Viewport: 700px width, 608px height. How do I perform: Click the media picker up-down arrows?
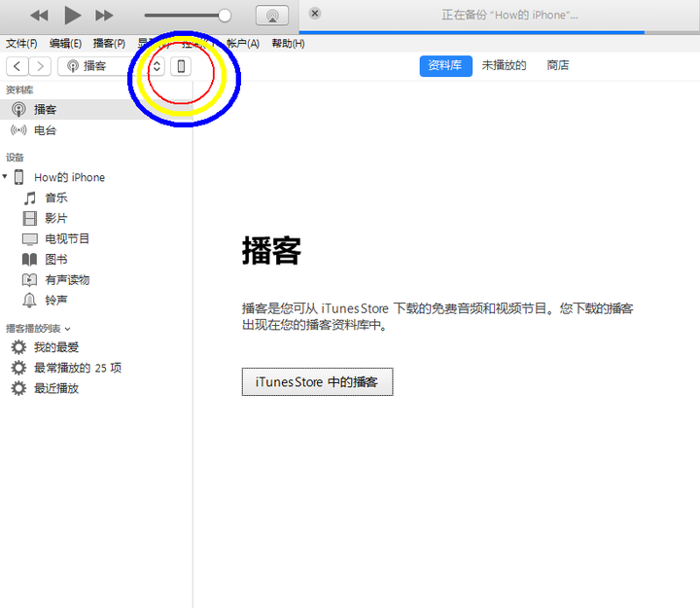pyautogui.click(x=157, y=66)
